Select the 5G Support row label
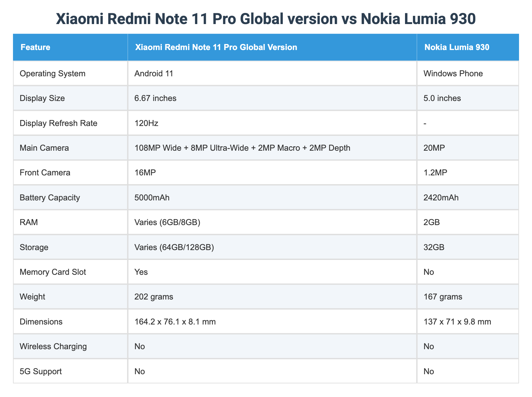The width and height of the screenshot is (532, 397). pyautogui.click(x=41, y=371)
